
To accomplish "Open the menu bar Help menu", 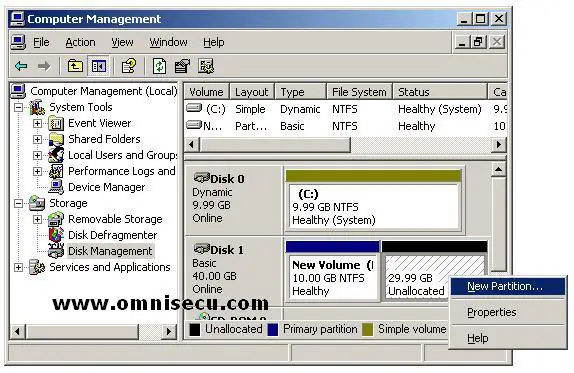I will click(213, 42).
